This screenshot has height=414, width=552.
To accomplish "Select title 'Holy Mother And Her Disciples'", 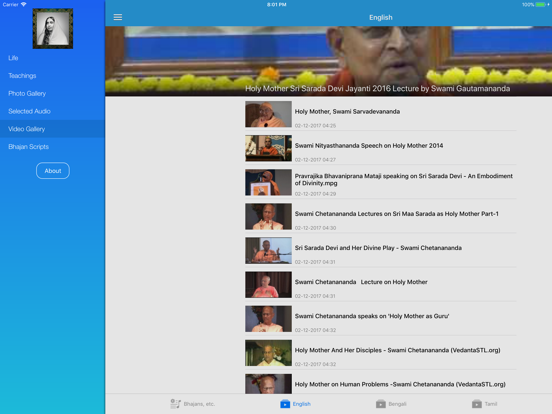I will [x=397, y=350].
